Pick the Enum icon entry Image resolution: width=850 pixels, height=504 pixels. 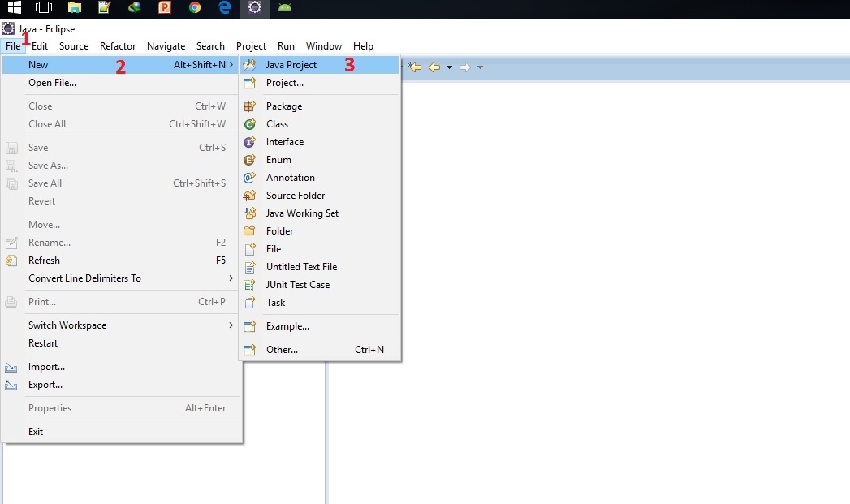point(250,160)
